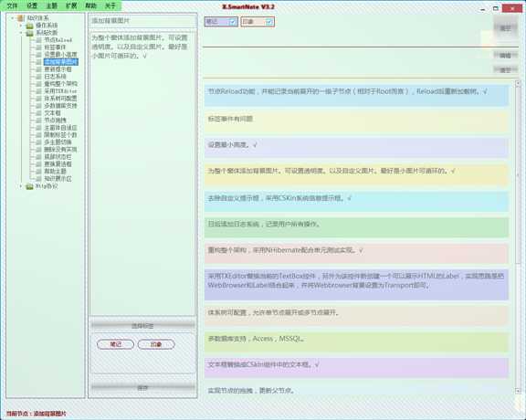Select the note card about 体系树可配置

(x=356, y=316)
